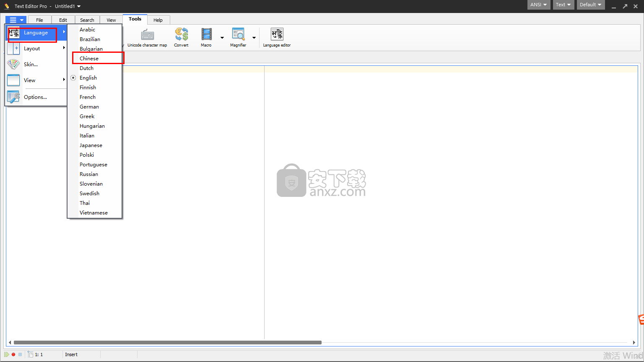The height and width of the screenshot is (362, 644).
Task: Switch to the Help tab
Action: coord(158,20)
